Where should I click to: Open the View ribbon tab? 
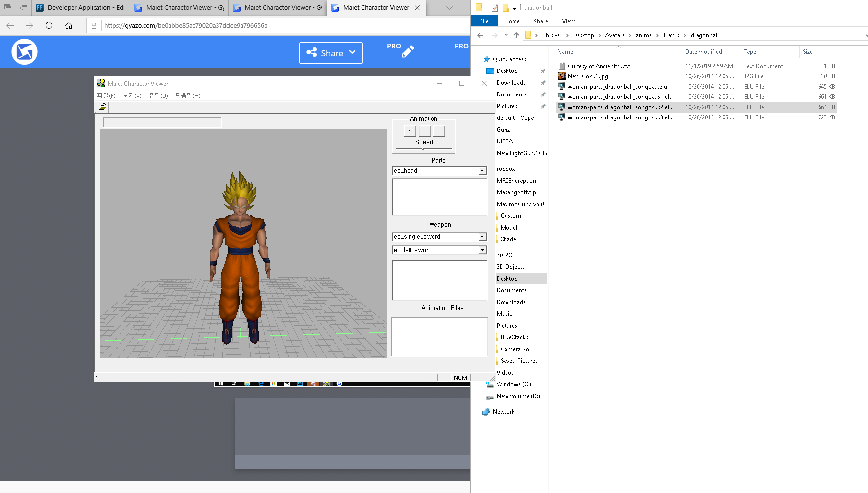(x=568, y=21)
